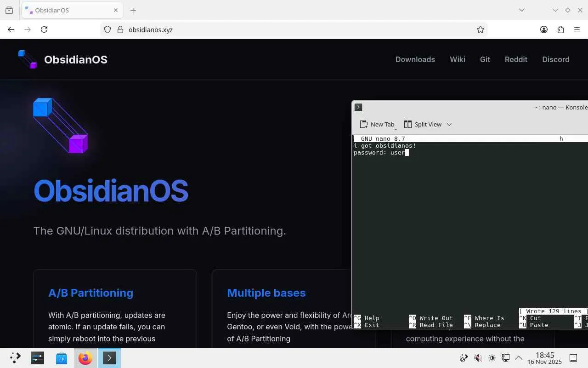588x368 pixels.
Task: Click the line 'i got obsidianos!' in nano
Action: (384, 146)
